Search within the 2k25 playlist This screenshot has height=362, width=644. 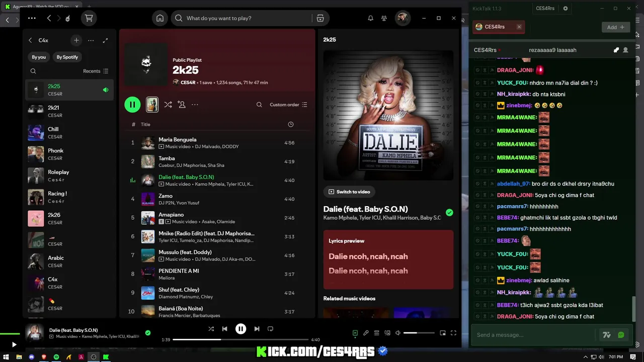(259, 105)
